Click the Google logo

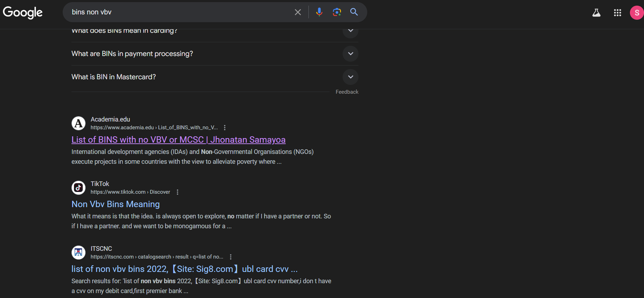pyautogui.click(x=23, y=12)
